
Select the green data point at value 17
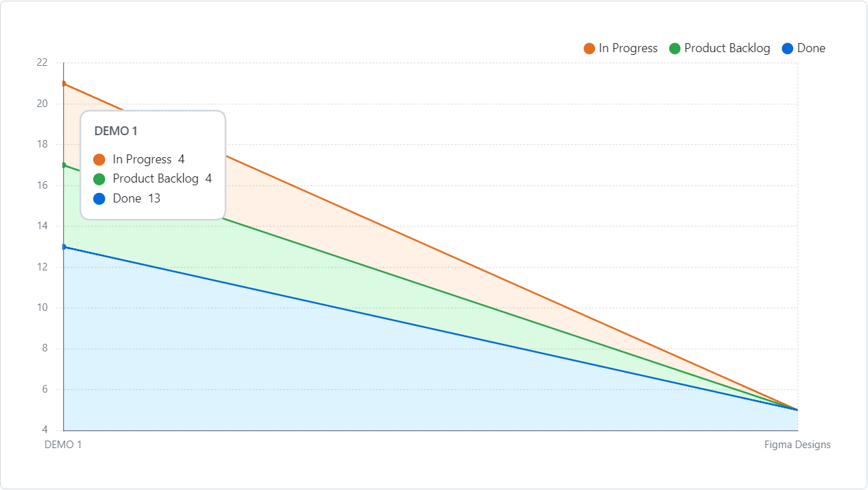tap(64, 165)
